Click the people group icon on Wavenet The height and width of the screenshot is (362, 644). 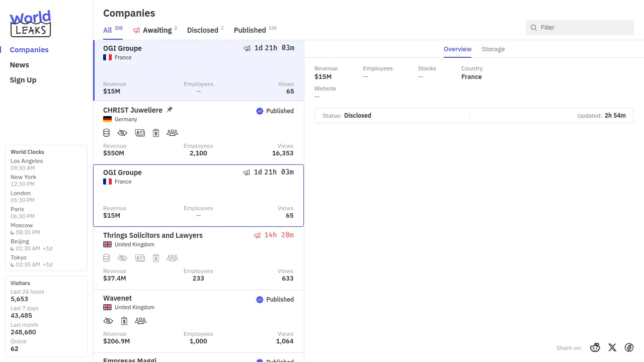click(140, 321)
